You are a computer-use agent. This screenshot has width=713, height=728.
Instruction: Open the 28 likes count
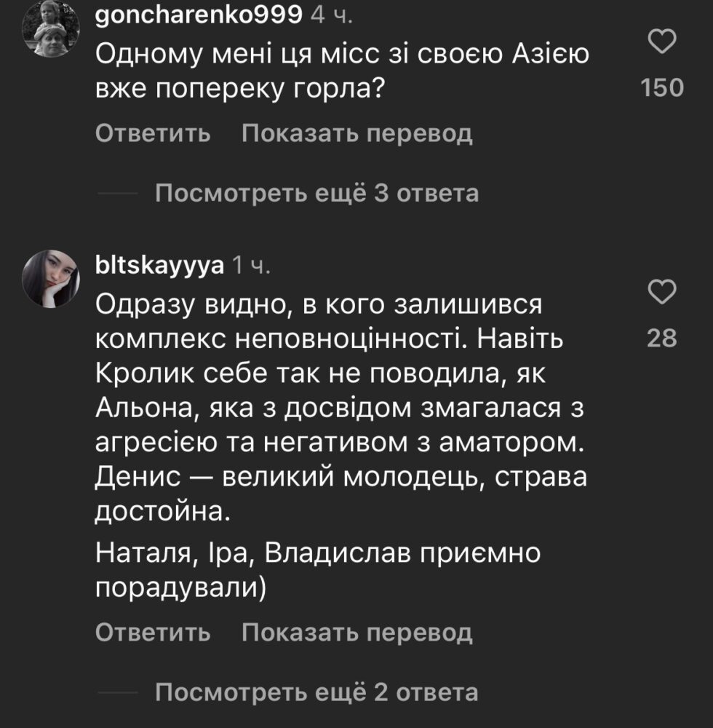[662, 338]
